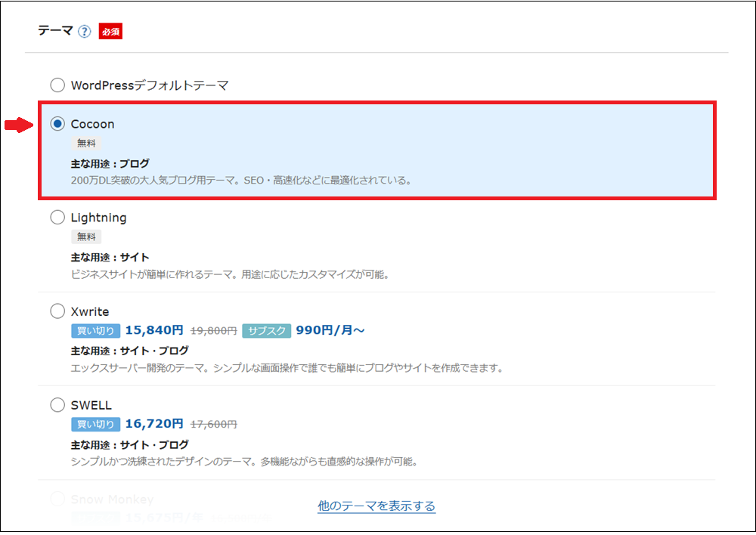Click the 15,840円 price for Xwrite
This screenshot has height=535, width=756.
pos(154,330)
